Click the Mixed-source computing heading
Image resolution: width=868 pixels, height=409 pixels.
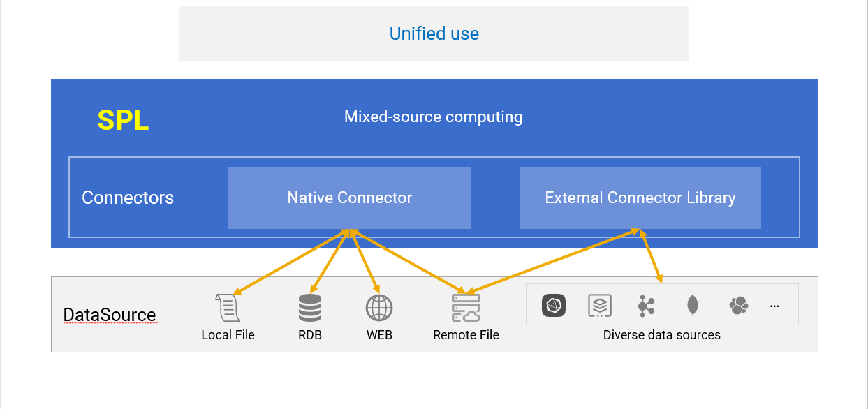pyautogui.click(x=433, y=117)
